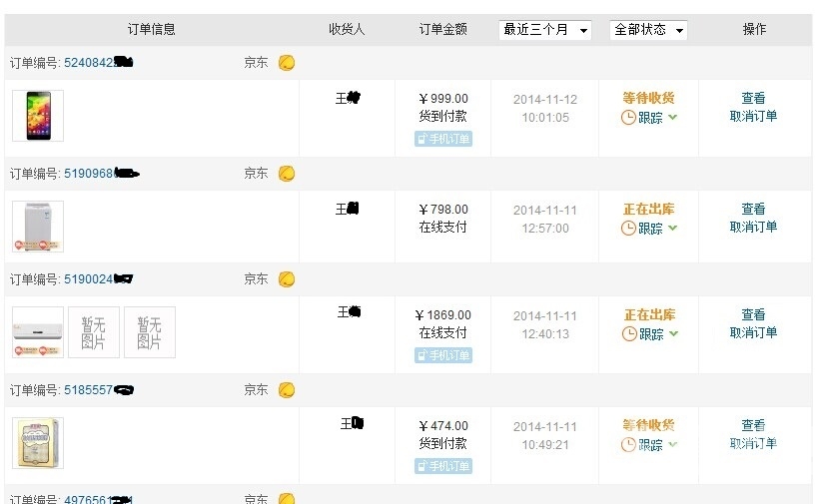This screenshot has width=821, height=504.
Task: Click the air conditioner product thumbnail
Action: (x=37, y=332)
